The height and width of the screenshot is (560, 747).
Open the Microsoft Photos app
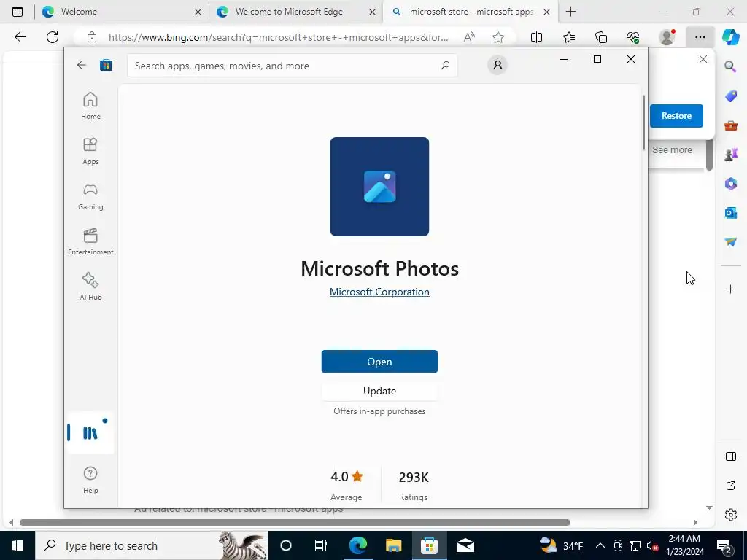coord(379,362)
